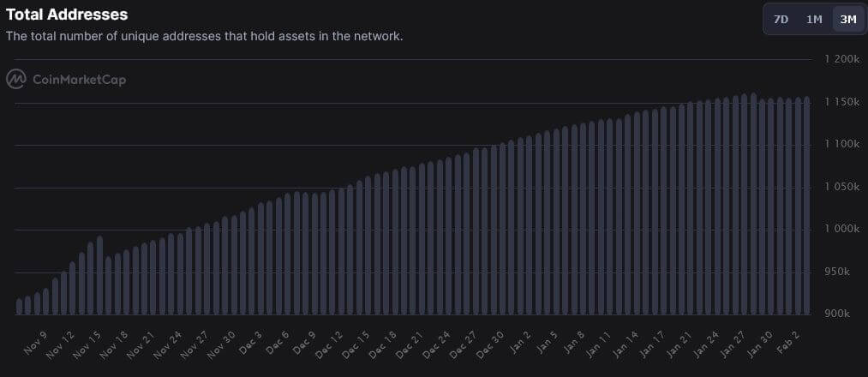
Task: Switch to the 7D time range
Action: click(x=781, y=20)
